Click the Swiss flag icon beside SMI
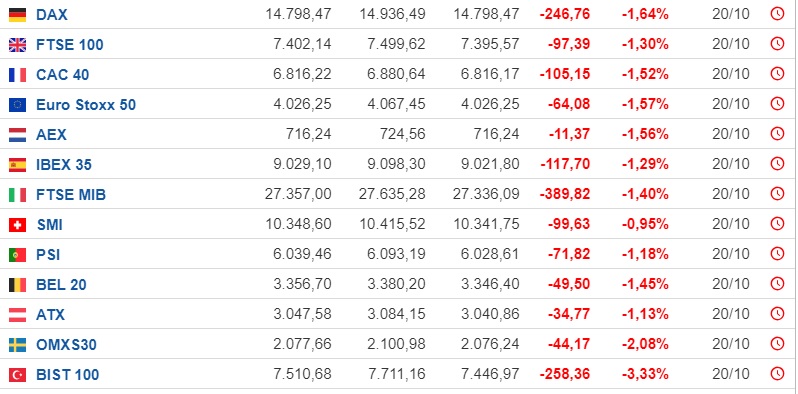This screenshot has height=394, width=798. coord(17,225)
